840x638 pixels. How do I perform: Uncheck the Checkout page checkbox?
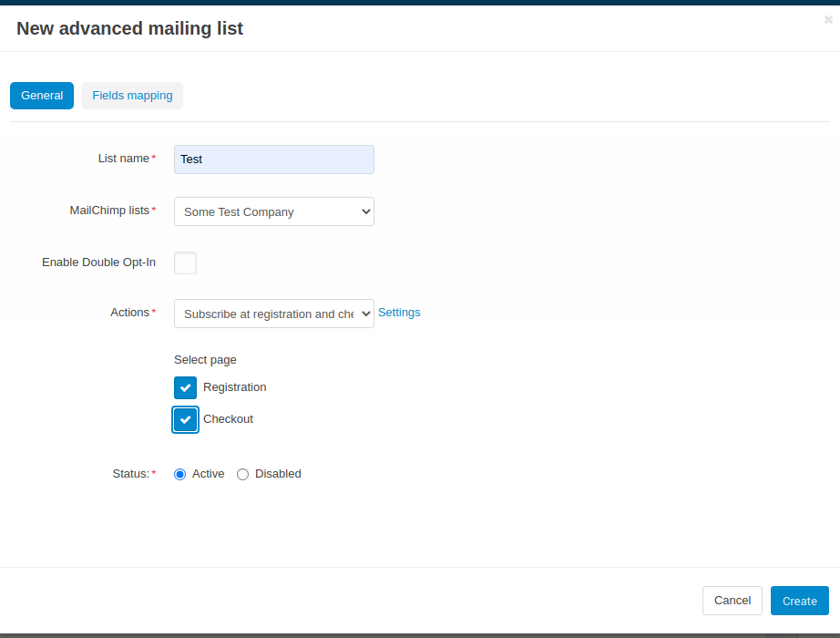pyautogui.click(x=185, y=419)
